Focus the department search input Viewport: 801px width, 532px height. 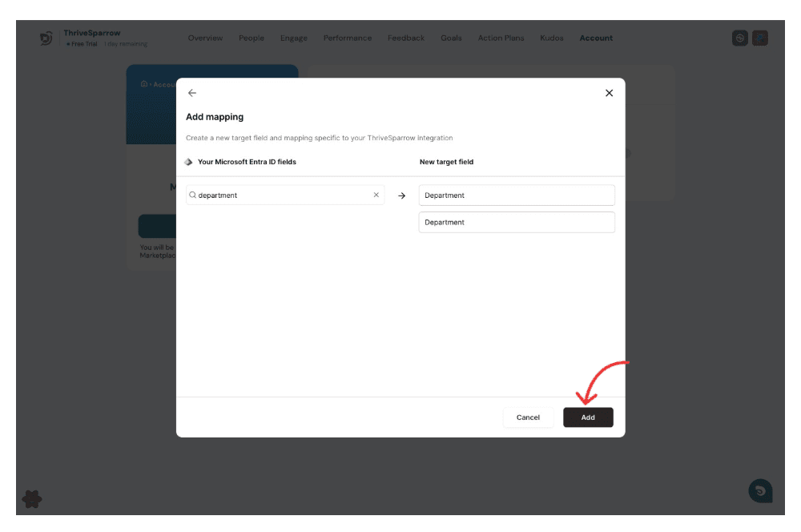(x=285, y=195)
